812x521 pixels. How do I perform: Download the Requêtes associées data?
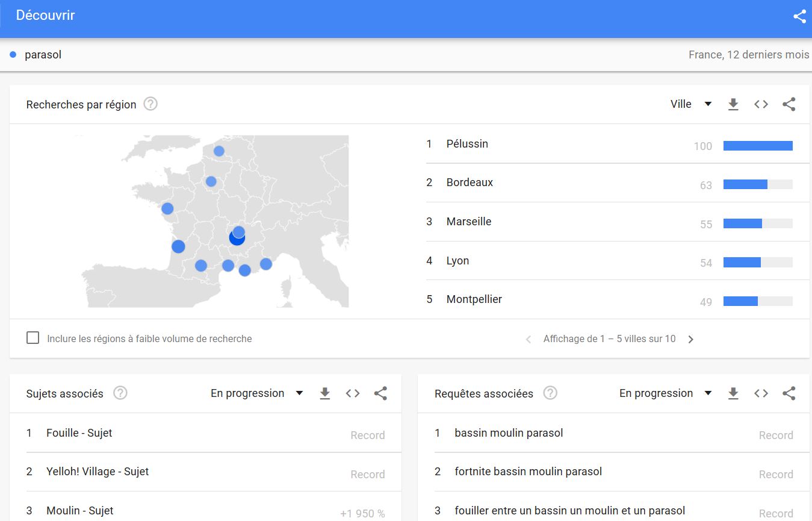(x=733, y=393)
